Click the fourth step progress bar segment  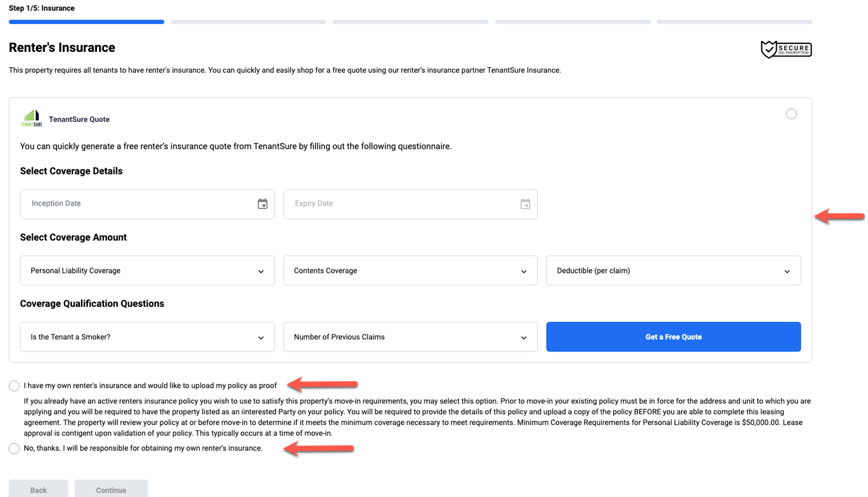573,22
